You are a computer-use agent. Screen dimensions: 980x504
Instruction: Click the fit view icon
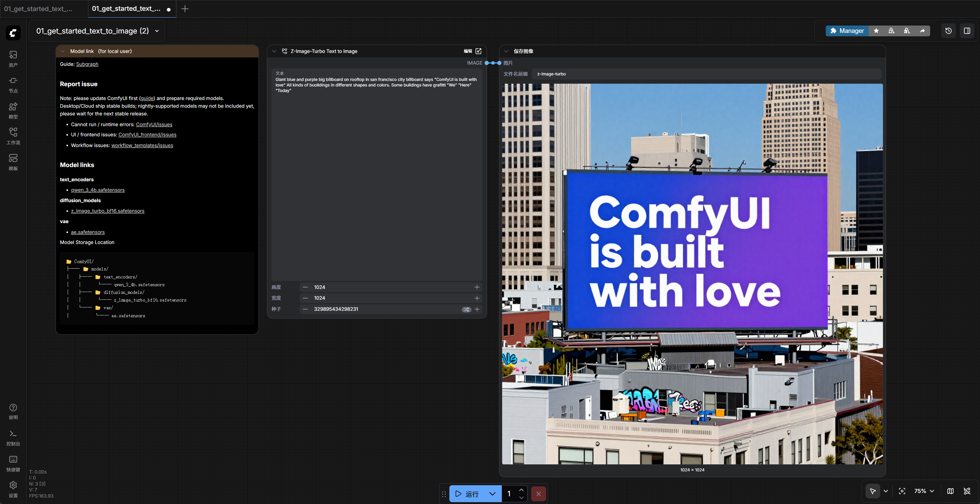point(902,491)
